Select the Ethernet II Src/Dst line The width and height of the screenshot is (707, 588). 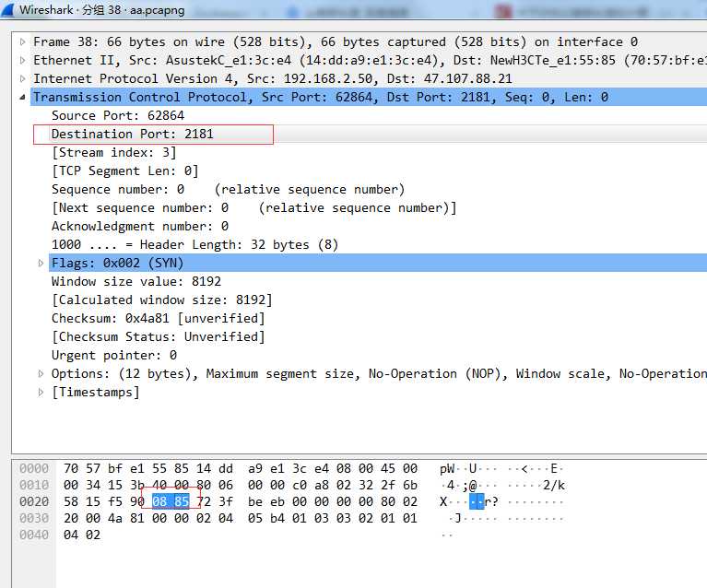(370, 60)
